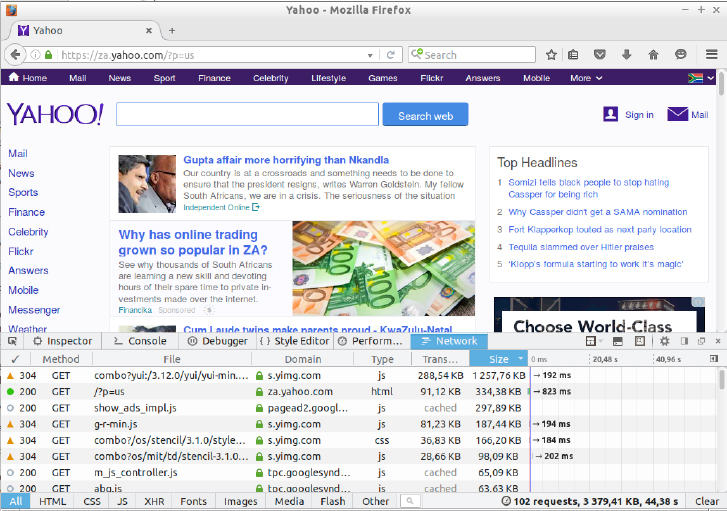This screenshot has height=511, width=727.
Task: Open a new tab with the plus button
Action: point(172,31)
